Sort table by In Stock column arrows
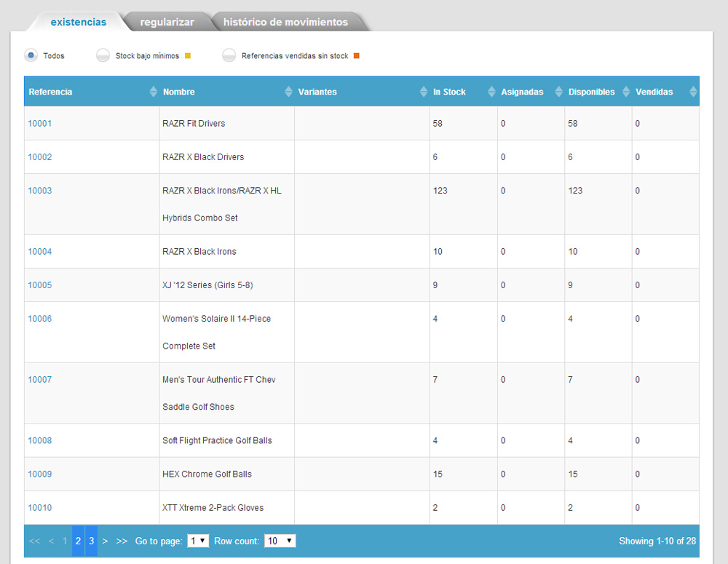This screenshot has height=564, width=728. point(491,92)
